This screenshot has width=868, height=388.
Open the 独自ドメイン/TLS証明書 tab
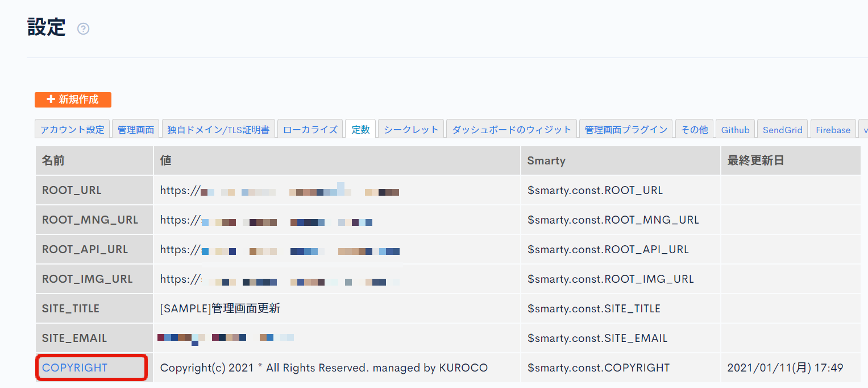point(218,129)
